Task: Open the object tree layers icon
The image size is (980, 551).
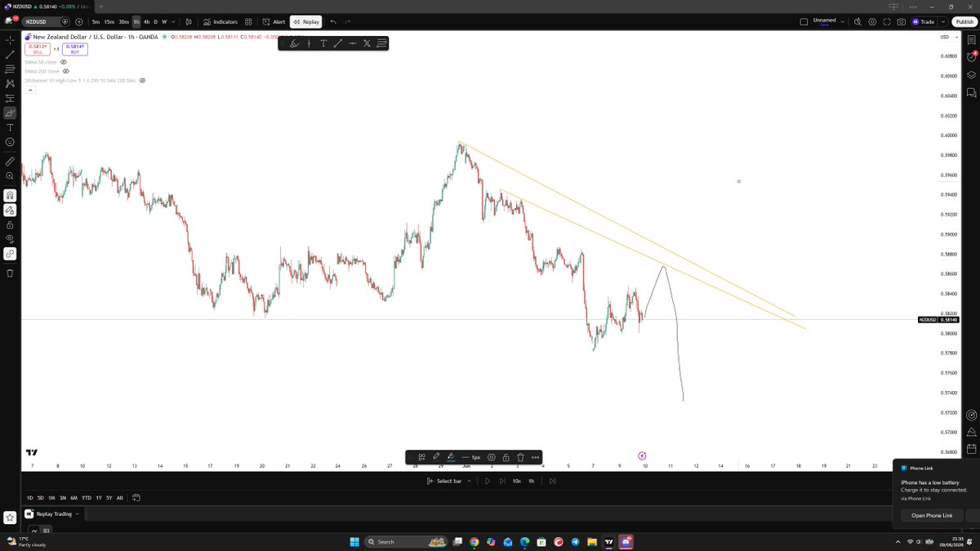Action: click(x=971, y=75)
